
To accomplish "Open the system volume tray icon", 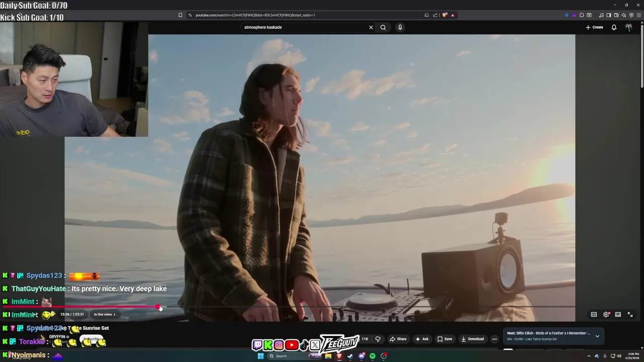I will pyautogui.click(x=619, y=356).
